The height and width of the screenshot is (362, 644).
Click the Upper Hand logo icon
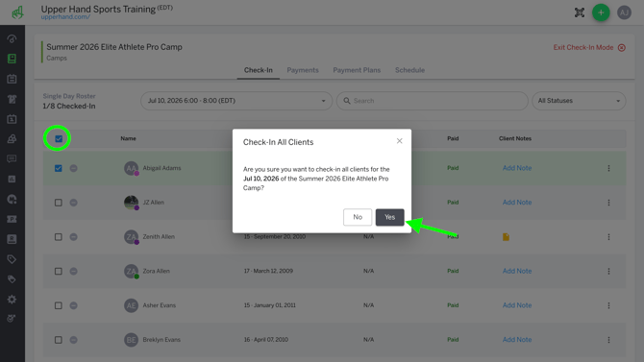tap(17, 12)
